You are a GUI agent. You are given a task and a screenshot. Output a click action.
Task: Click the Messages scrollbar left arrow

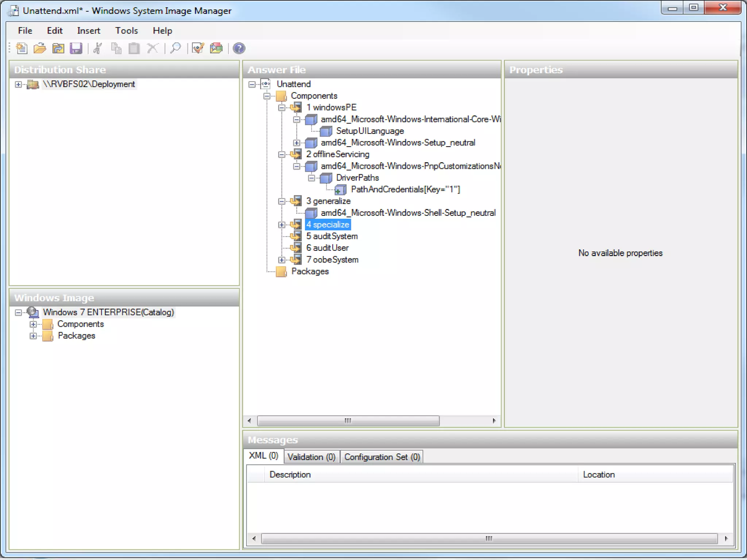click(x=254, y=538)
